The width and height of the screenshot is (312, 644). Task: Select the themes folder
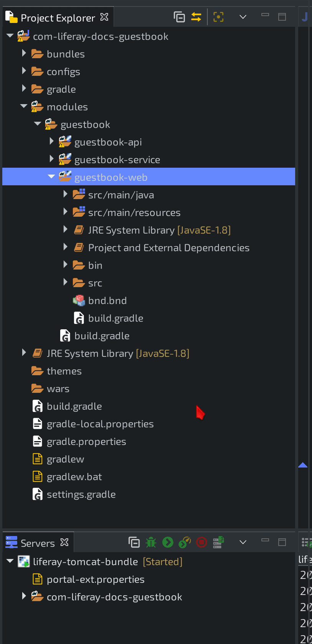[x=64, y=371]
